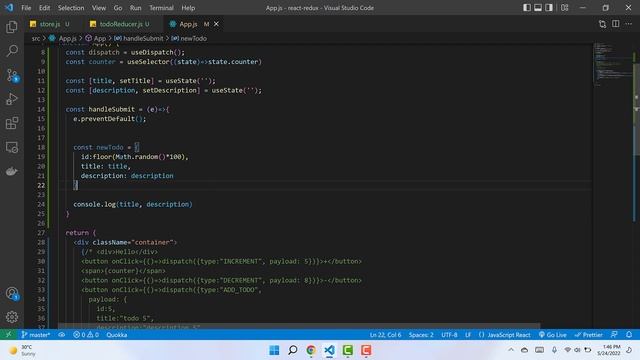This screenshot has width=640, height=360.
Task: Show hidden tray icons chevron
Action: (511, 350)
